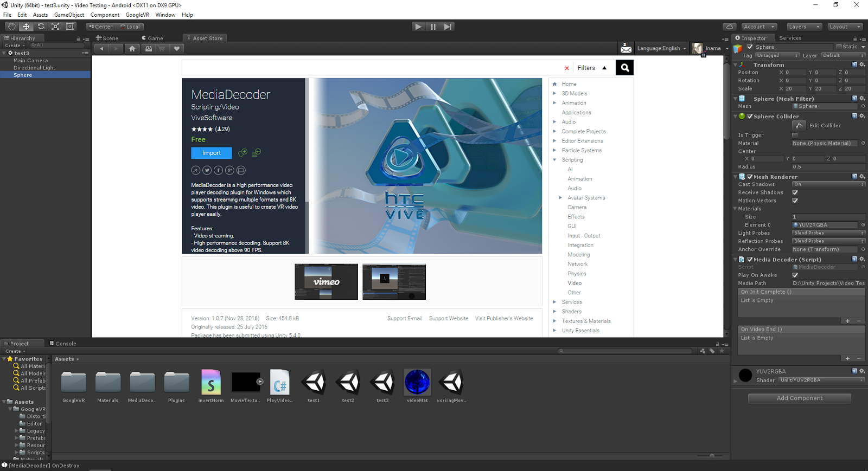Start Play mode with the Play button
This screenshot has width=868, height=471.
pos(418,27)
